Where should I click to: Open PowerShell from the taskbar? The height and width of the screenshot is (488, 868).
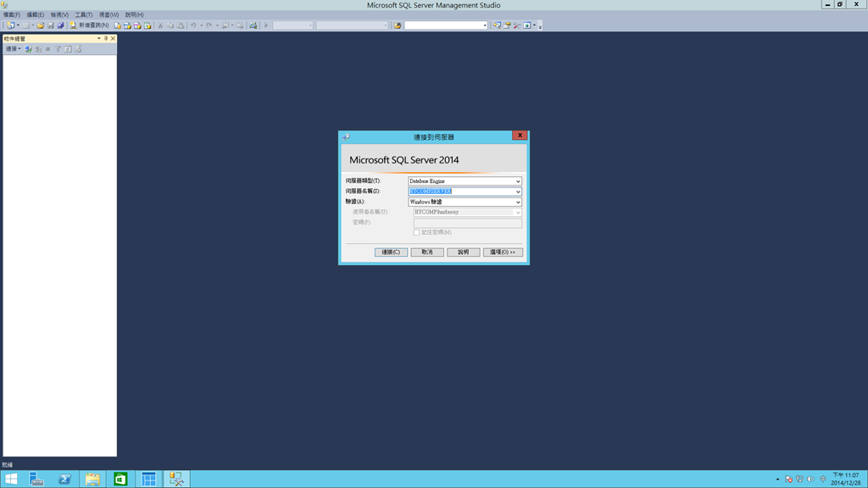point(64,480)
